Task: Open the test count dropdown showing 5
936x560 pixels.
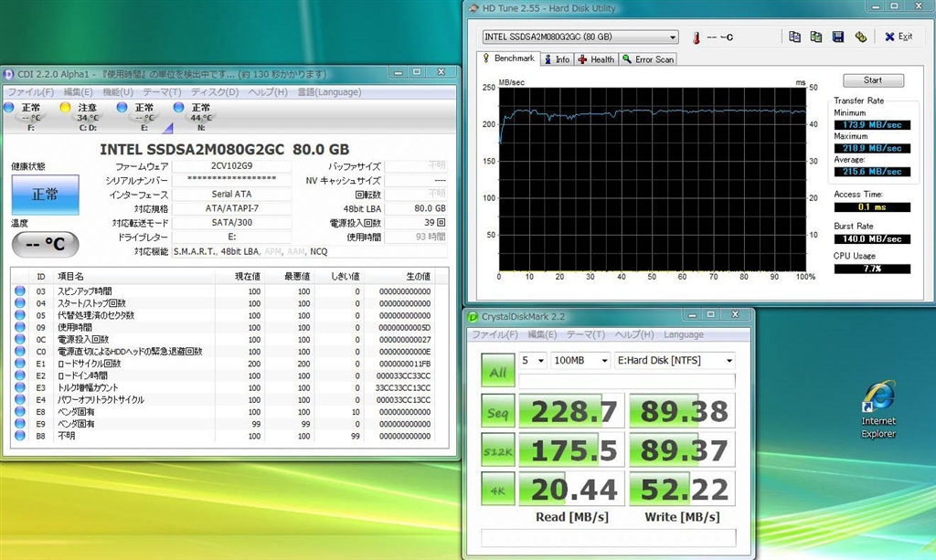Action: (533, 361)
